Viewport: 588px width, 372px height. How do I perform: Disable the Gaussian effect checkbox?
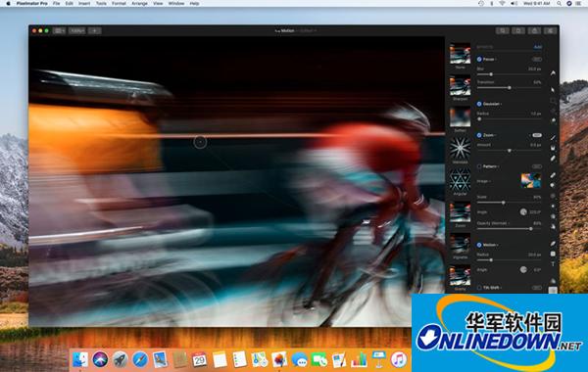click(x=479, y=104)
